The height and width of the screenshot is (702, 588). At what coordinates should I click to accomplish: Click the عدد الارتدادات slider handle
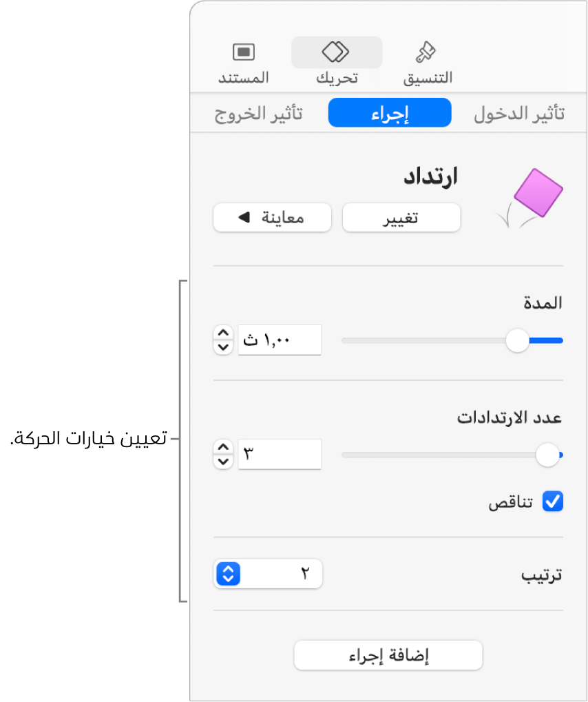click(x=547, y=455)
